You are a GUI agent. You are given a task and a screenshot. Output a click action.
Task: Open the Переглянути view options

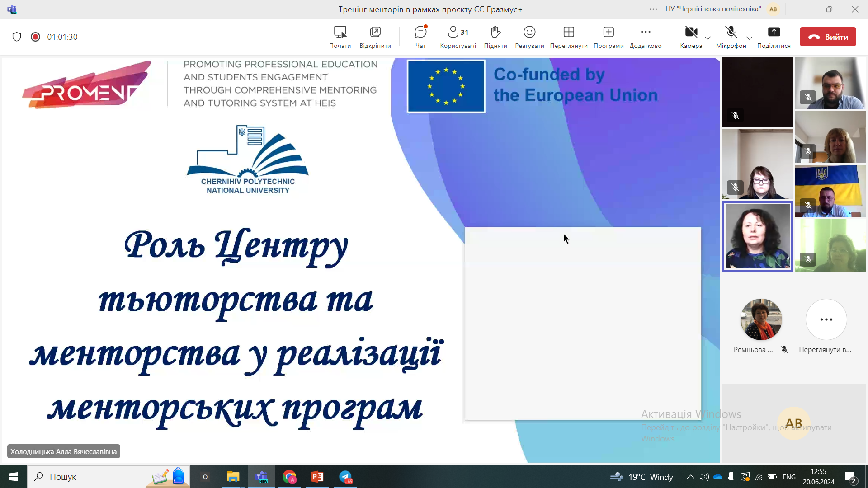pyautogui.click(x=569, y=33)
